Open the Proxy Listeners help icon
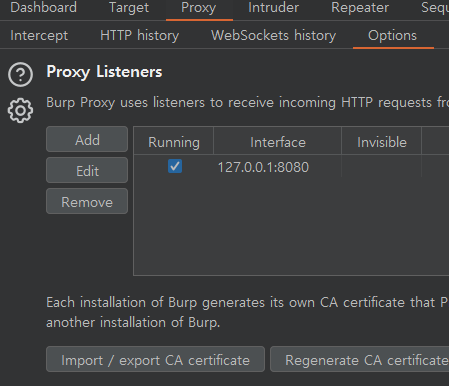 coord(20,75)
